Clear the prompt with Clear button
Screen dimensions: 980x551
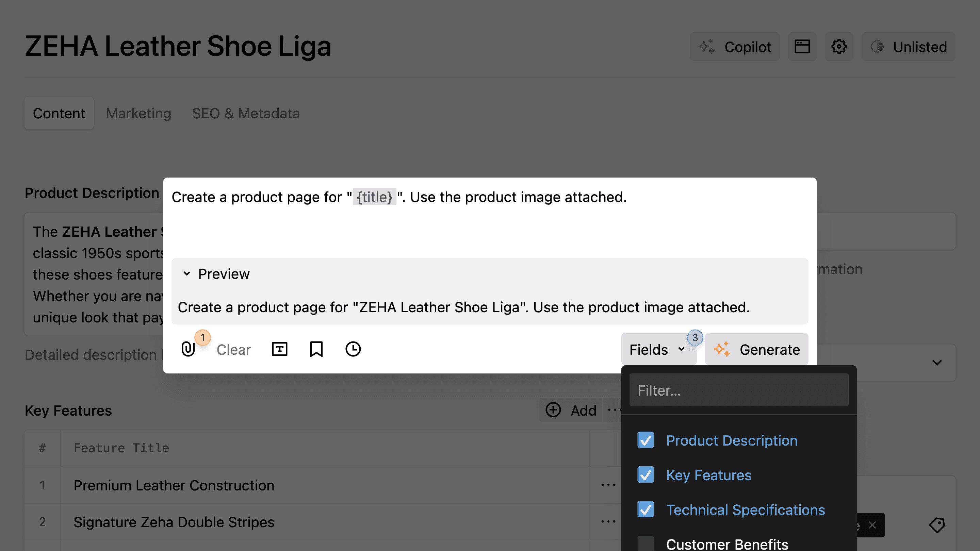point(233,349)
